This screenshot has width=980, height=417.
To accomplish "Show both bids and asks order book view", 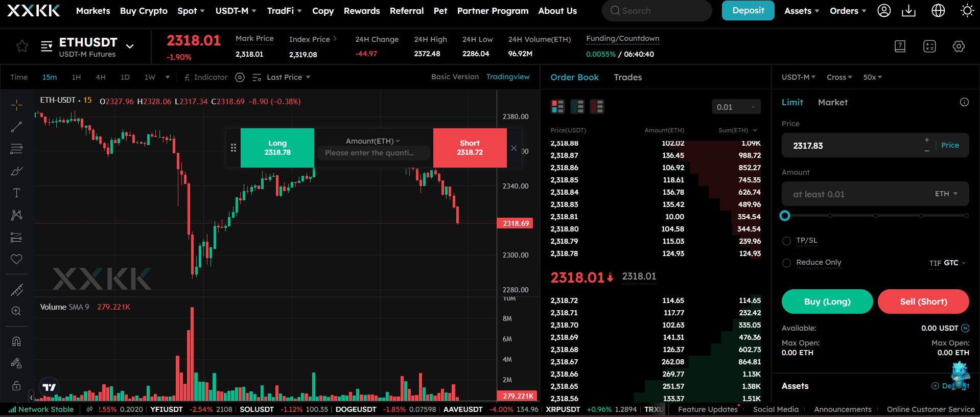I will coord(557,106).
